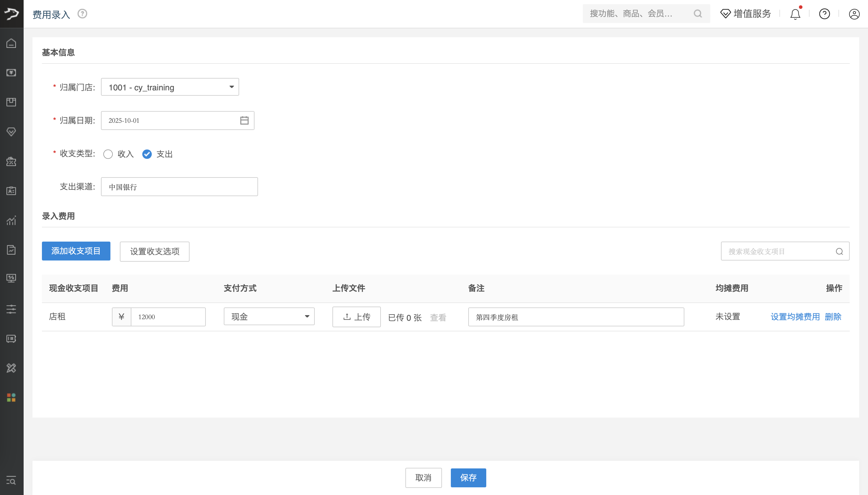Select the cashier/money icon in the sidebar

(11, 72)
